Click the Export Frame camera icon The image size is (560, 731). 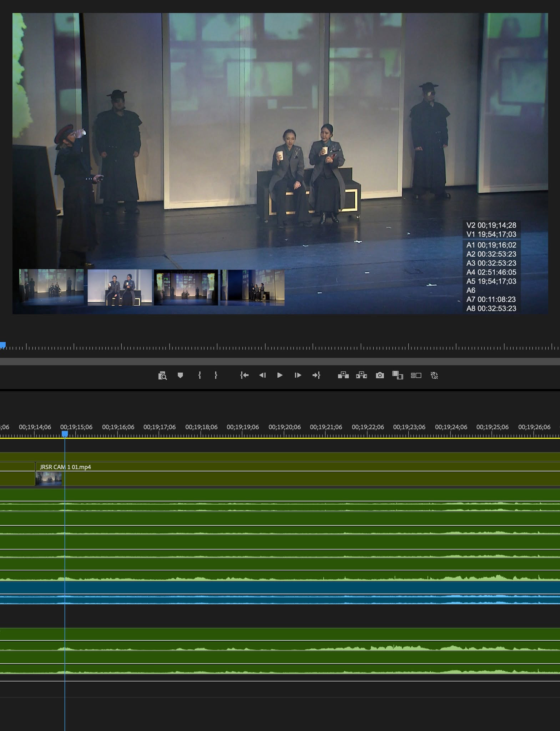point(380,375)
